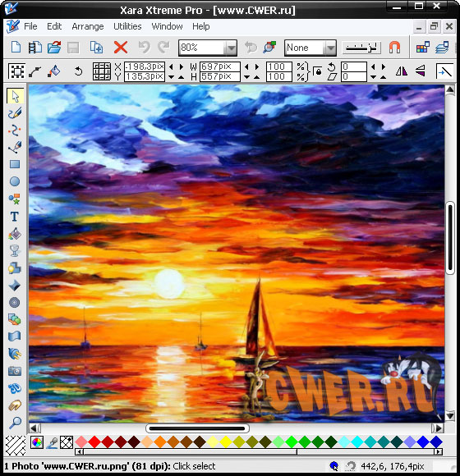The height and width of the screenshot is (476, 460).
Task: Open the Utilities menu
Action: coord(127,26)
